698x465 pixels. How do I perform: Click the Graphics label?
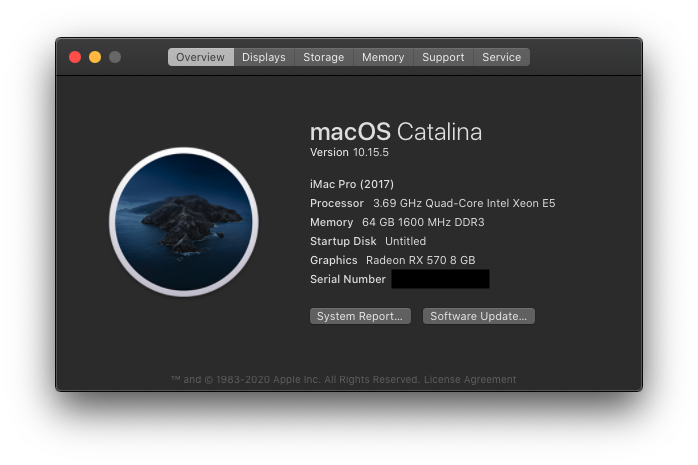pos(334,260)
